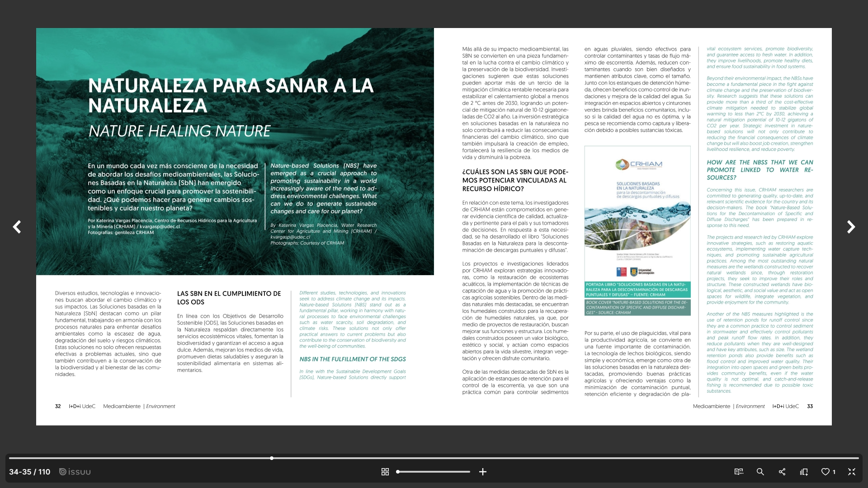
Task: Like the publication with heart icon
Action: (x=825, y=472)
